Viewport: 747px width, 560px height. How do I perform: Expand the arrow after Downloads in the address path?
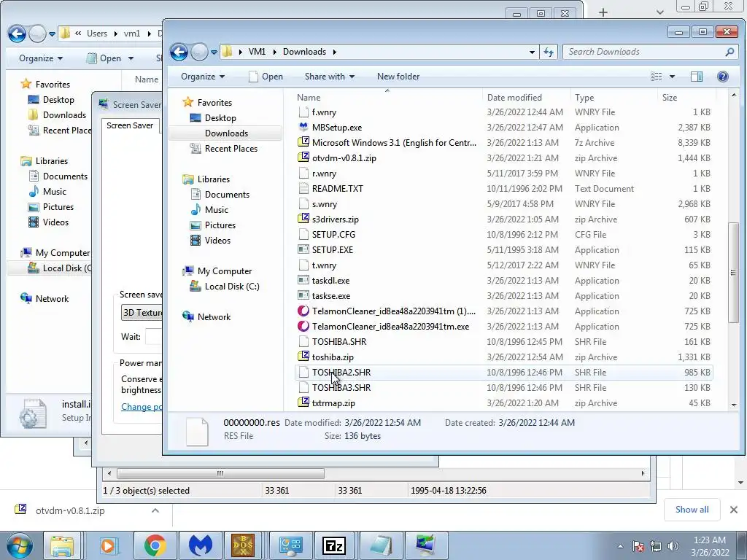tap(334, 52)
